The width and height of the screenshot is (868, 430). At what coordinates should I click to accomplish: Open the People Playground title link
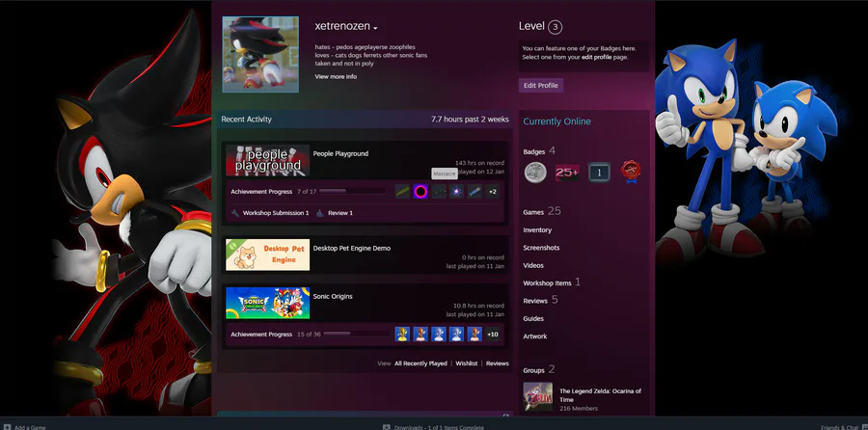point(340,154)
